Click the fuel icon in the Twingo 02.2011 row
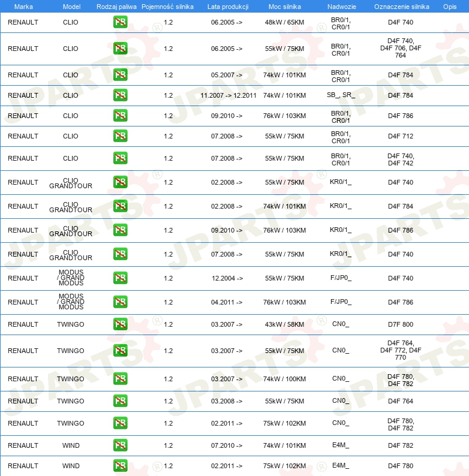The width and height of the screenshot is (469, 476). tap(121, 423)
